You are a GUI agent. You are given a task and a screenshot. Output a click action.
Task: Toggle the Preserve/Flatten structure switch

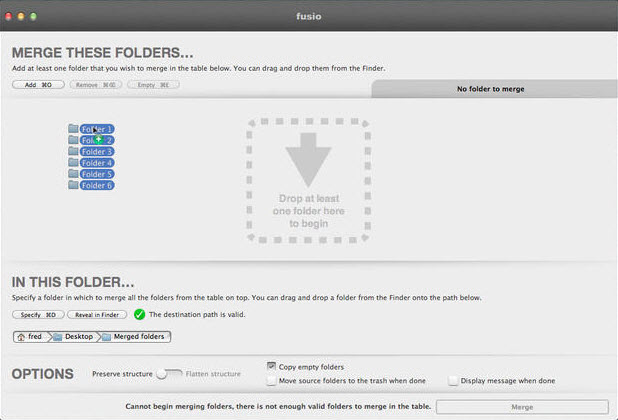169,374
